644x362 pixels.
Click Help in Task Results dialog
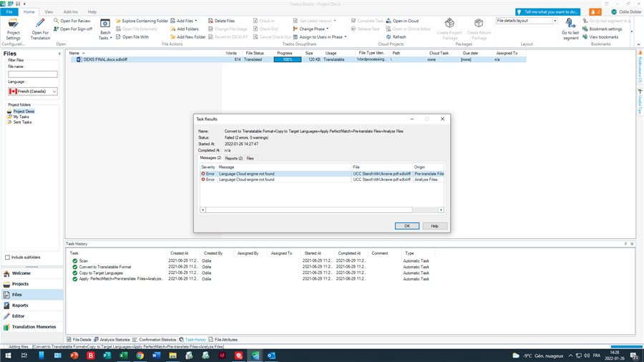click(x=434, y=226)
